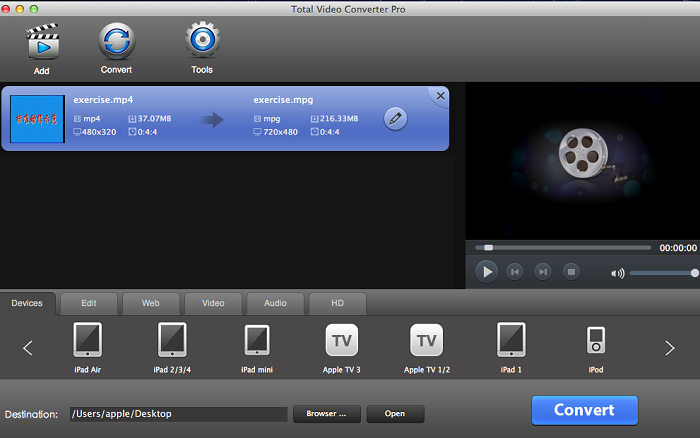Stop the preview playback
The image size is (700, 438).
pos(571,271)
